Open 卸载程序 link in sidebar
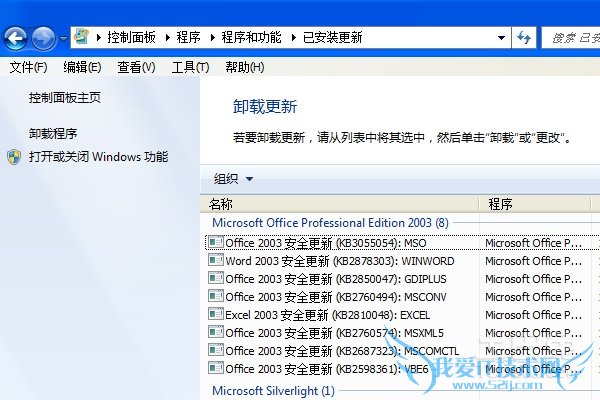Viewport: 600px width, 400px height. coord(53,133)
